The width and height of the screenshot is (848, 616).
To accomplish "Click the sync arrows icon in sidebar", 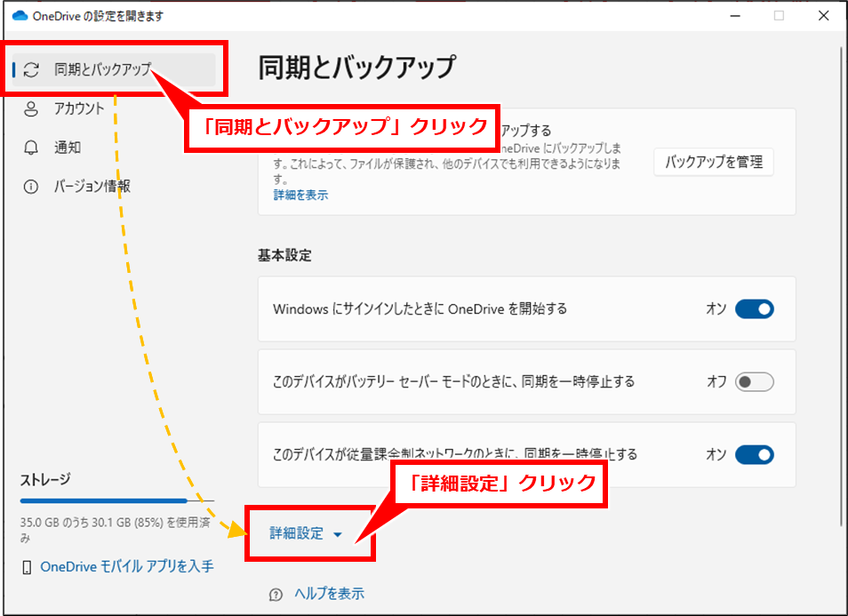I will point(31,70).
